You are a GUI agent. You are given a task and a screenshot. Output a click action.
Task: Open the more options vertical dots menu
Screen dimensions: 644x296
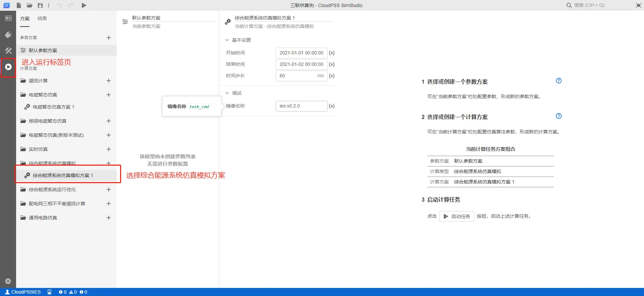[49, 5]
